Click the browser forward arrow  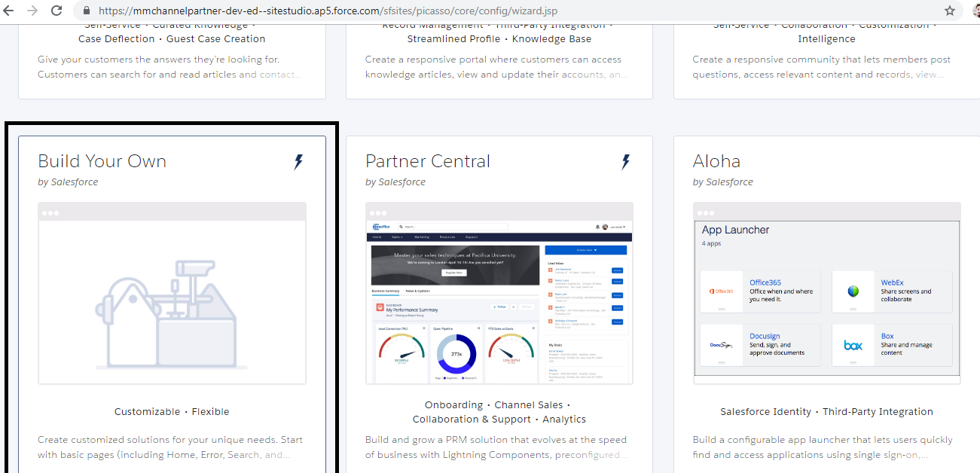coord(32,11)
